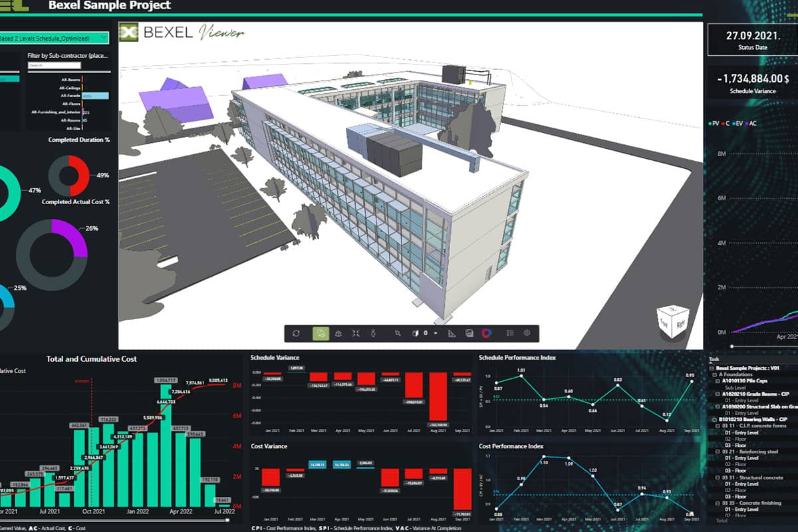Viewport: 798px width, 532px height.
Task: Open the viewer settings gear icon
Action: click(x=527, y=333)
